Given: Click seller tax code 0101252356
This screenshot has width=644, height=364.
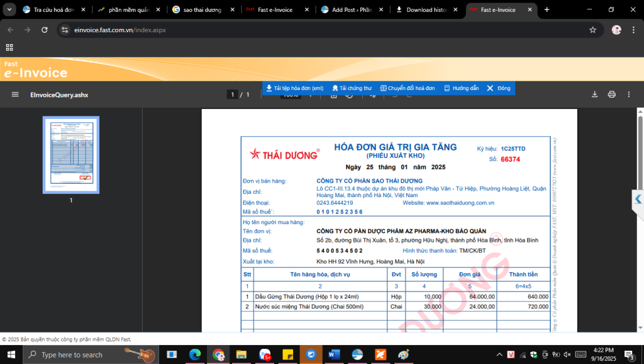Looking at the screenshot, I should [x=339, y=212].
